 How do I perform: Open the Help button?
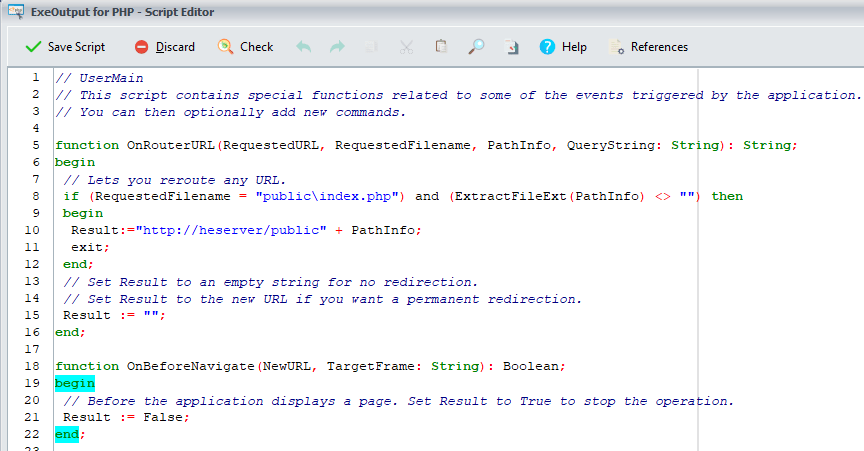tap(563, 47)
